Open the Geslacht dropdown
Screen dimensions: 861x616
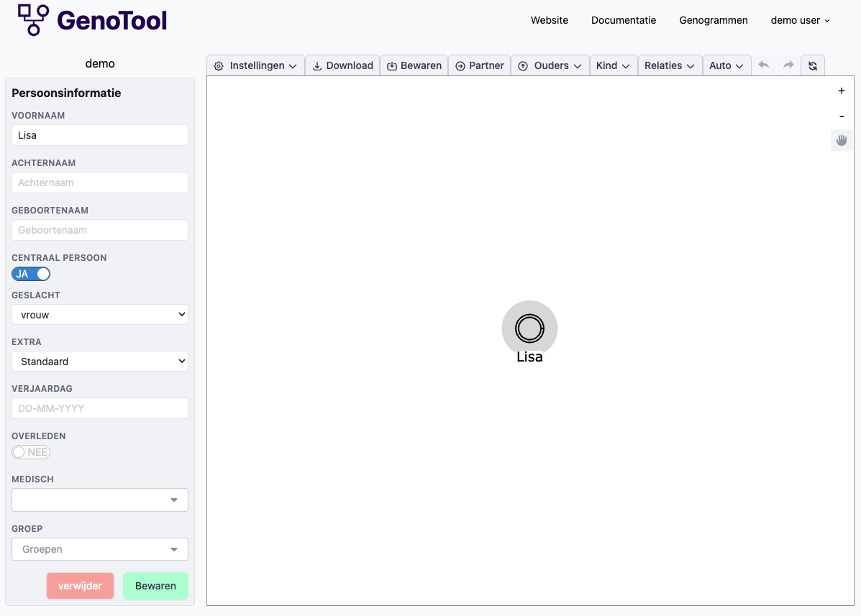(x=100, y=314)
